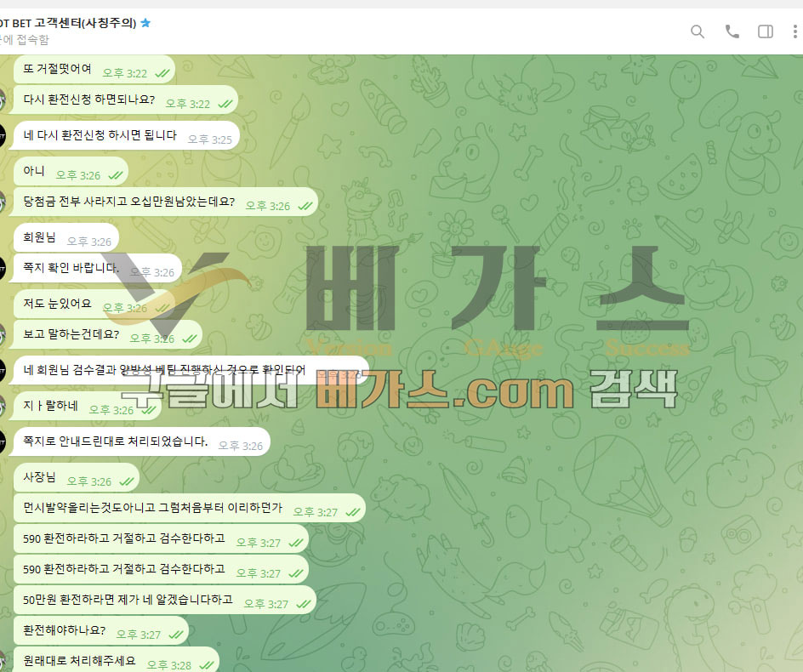803x672 pixels.
Task: Select message '쪽지로 안내드린대로 처리되었습니다.'
Action: click(x=141, y=441)
